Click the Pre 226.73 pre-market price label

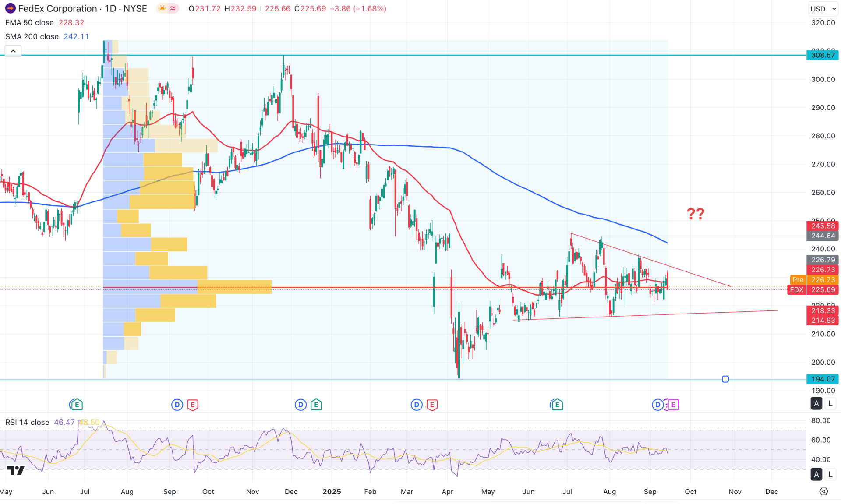[x=814, y=280]
